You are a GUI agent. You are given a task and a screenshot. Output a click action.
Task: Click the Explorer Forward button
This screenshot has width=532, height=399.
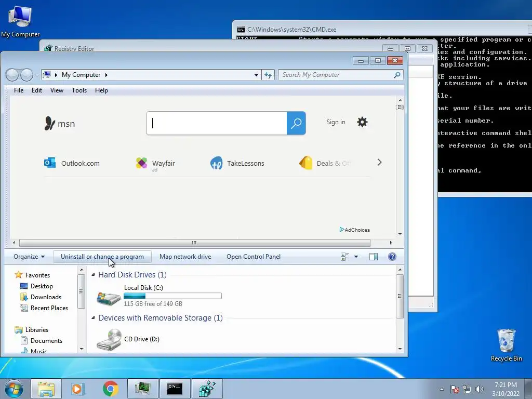coord(26,75)
